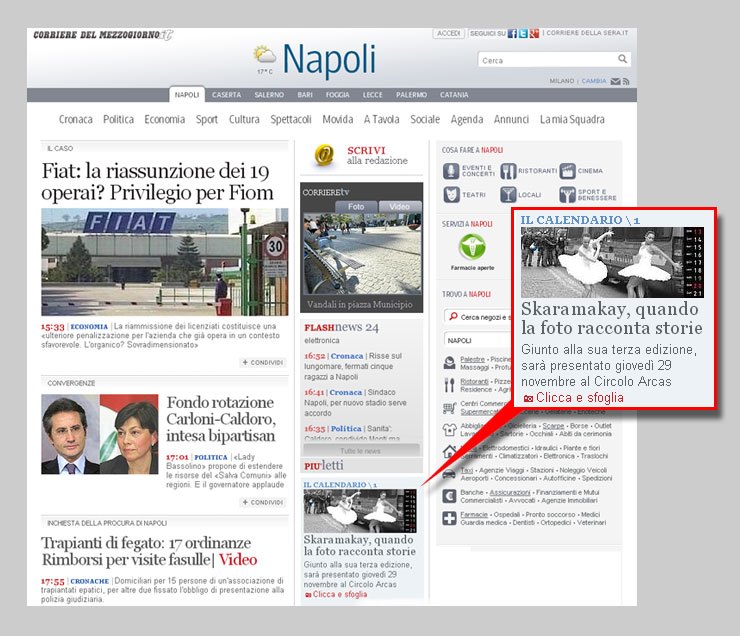The height and width of the screenshot is (636, 740).
Task: Click CONDIVIDI under Fondo rotazione article
Action: [x=262, y=502]
